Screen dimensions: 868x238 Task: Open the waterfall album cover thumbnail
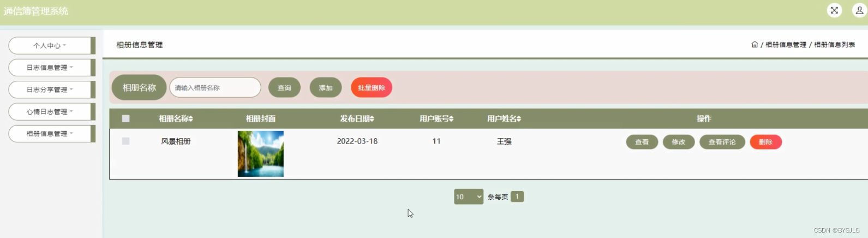(x=261, y=154)
